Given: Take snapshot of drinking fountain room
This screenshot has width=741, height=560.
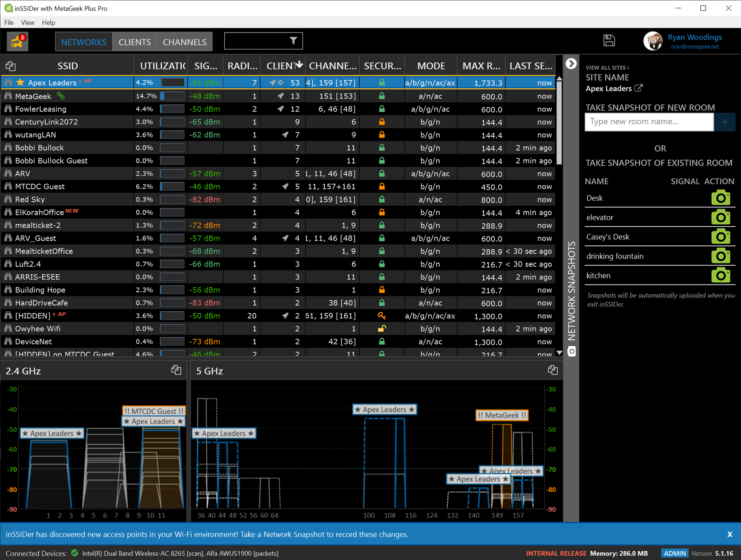Looking at the screenshot, I should click(x=720, y=256).
